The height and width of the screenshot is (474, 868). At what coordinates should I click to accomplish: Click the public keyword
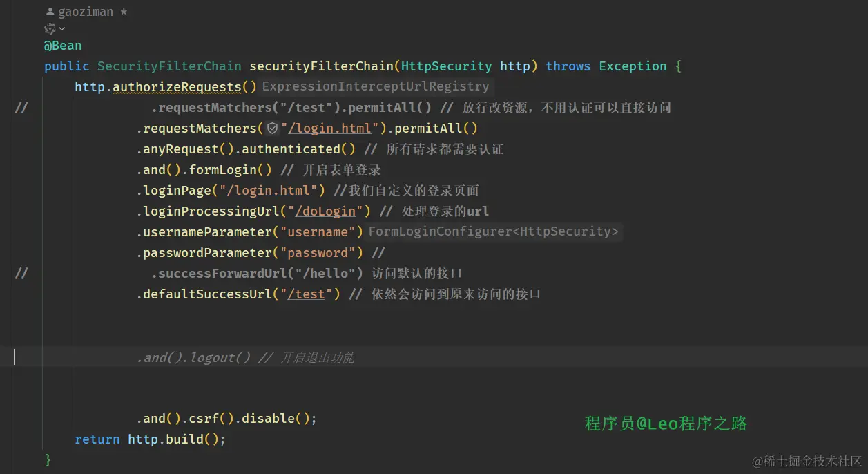pos(67,66)
